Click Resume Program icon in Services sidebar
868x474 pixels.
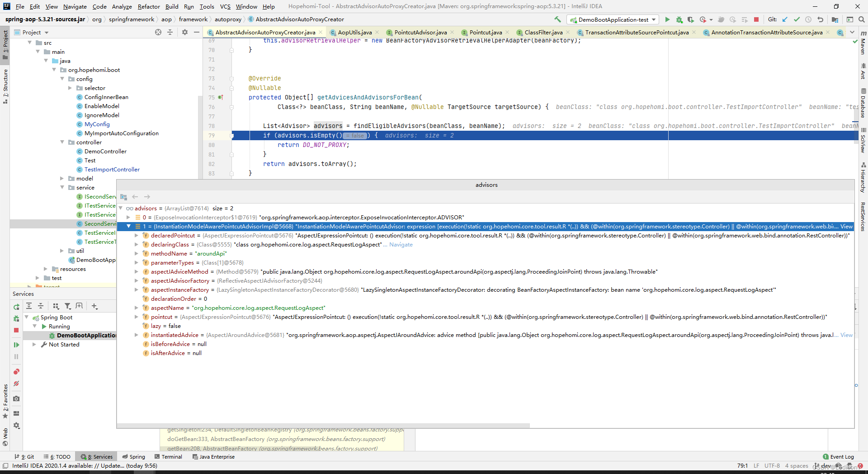(16, 345)
